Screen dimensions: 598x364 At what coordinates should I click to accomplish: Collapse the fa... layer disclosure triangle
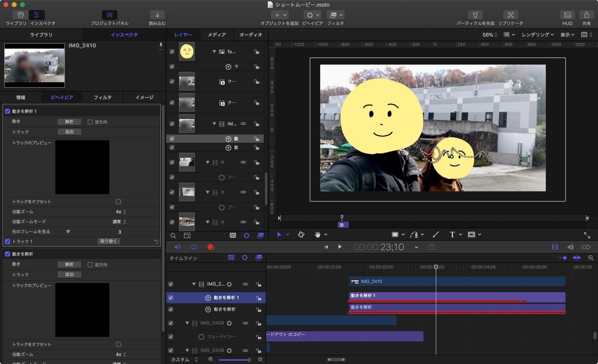pos(214,52)
